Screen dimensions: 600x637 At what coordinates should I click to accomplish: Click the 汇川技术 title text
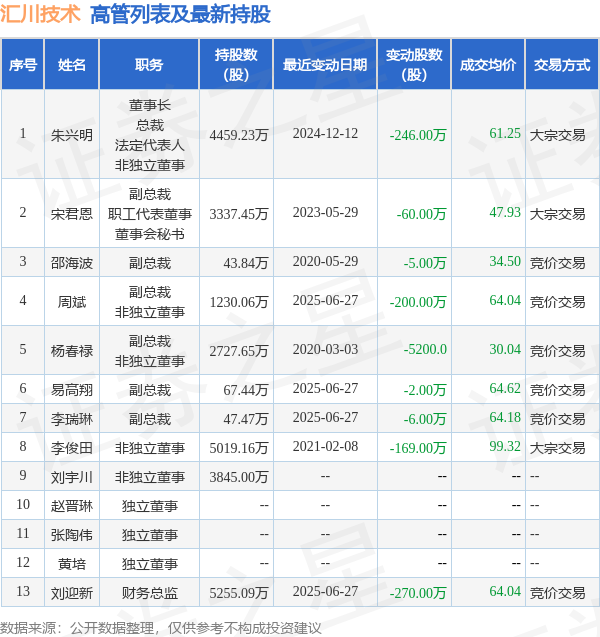click(40, 14)
